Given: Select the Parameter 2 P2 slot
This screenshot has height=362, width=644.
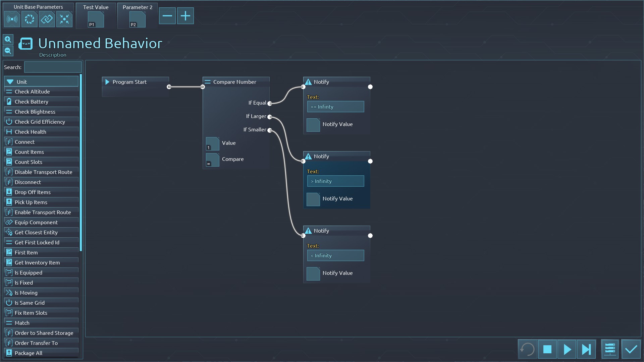Looking at the screenshot, I should [x=137, y=19].
